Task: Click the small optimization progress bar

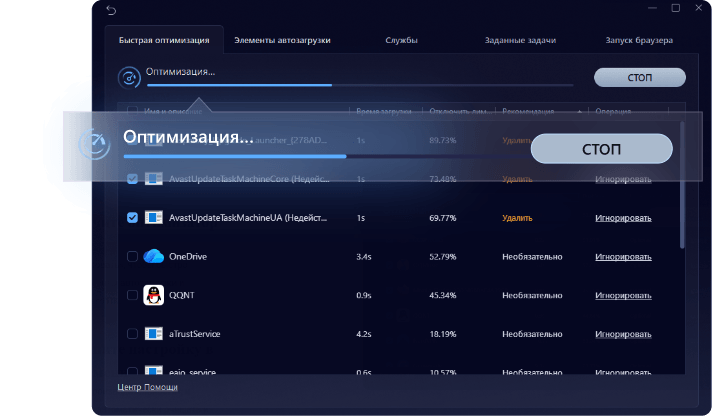Action: point(360,85)
